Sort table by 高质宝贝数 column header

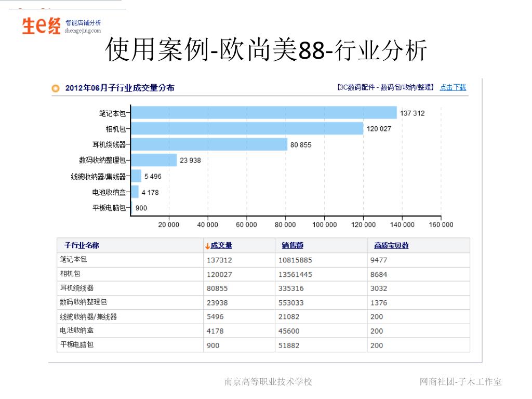391,245
